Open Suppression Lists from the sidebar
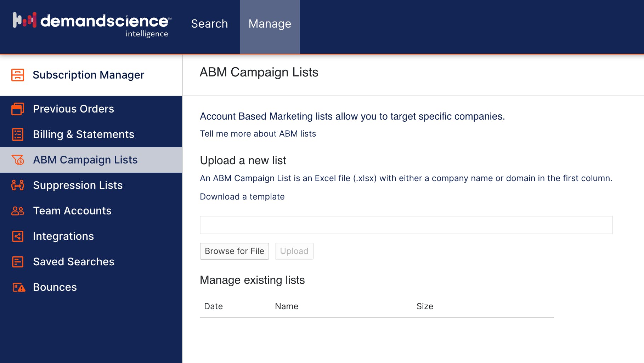The height and width of the screenshot is (363, 644). point(78,185)
